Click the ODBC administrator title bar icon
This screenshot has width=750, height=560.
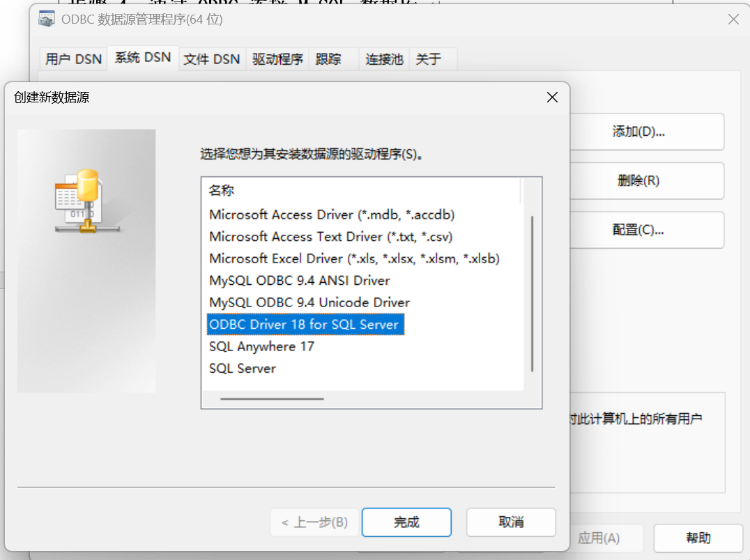(47, 19)
